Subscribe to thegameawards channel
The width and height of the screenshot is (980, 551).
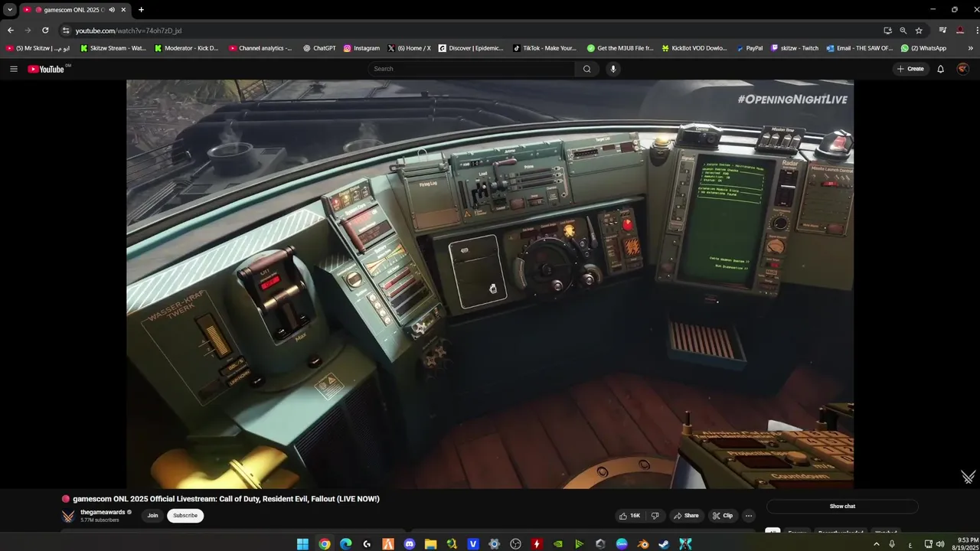(185, 516)
